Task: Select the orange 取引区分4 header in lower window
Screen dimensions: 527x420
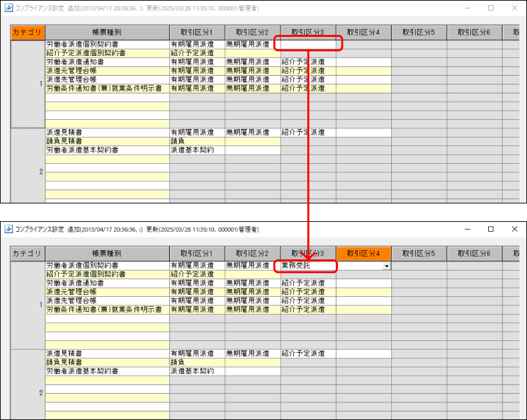Action: (x=364, y=253)
